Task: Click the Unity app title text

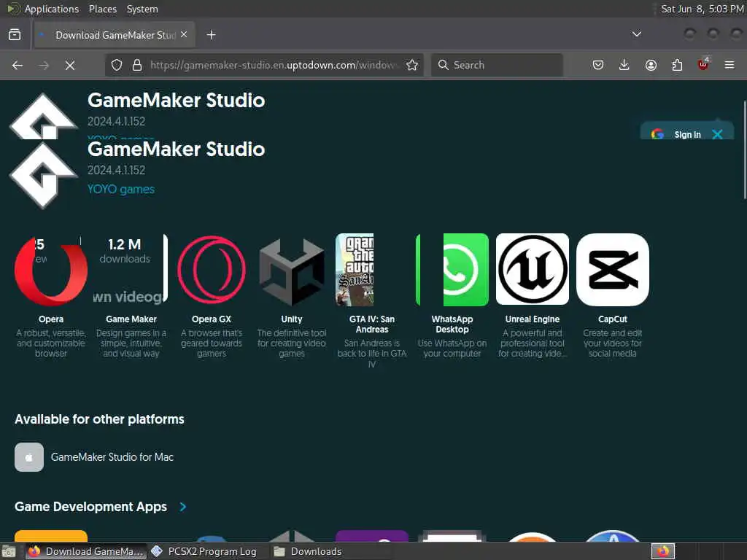Action: click(292, 319)
